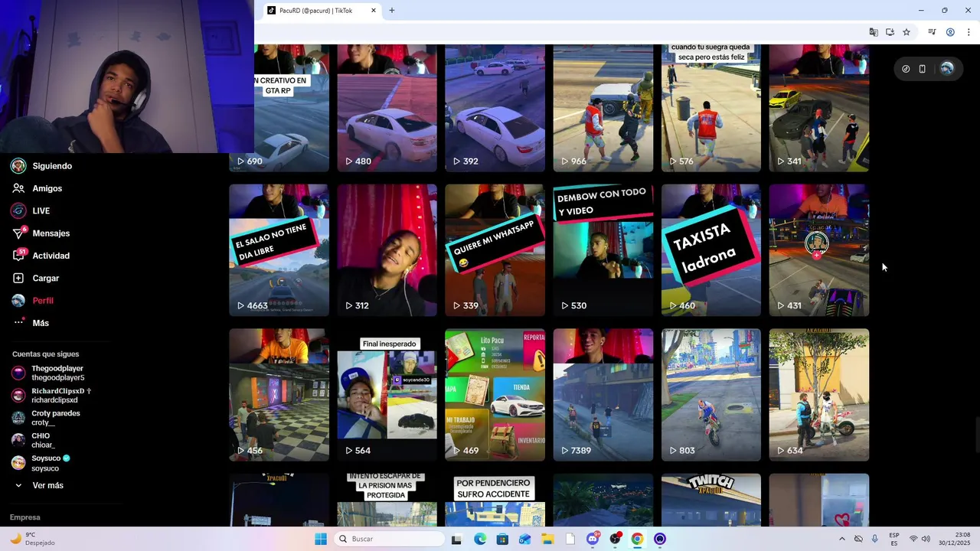
Task: Show hidden system tray icons
Action: coord(841,539)
